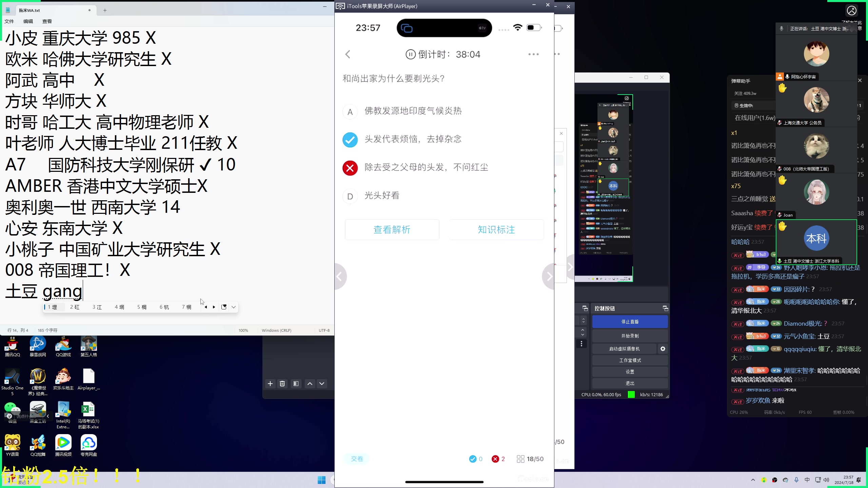Show hidden system tray icons
Viewport: 868px width, 488px height.
tap(753, 480)
